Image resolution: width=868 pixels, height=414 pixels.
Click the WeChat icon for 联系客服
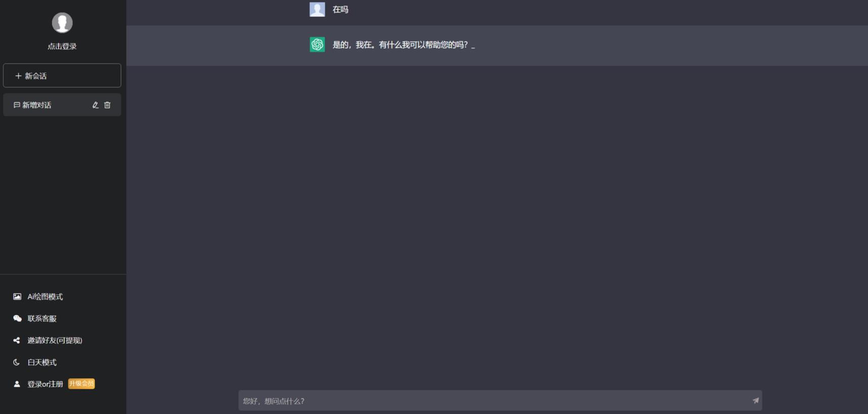(17, 318)
